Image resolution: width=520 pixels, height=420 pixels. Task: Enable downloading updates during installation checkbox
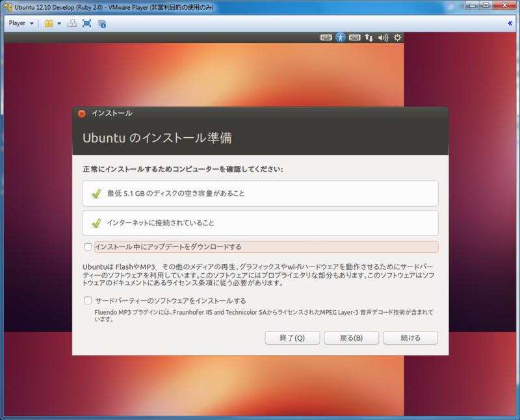pos(88,247)
